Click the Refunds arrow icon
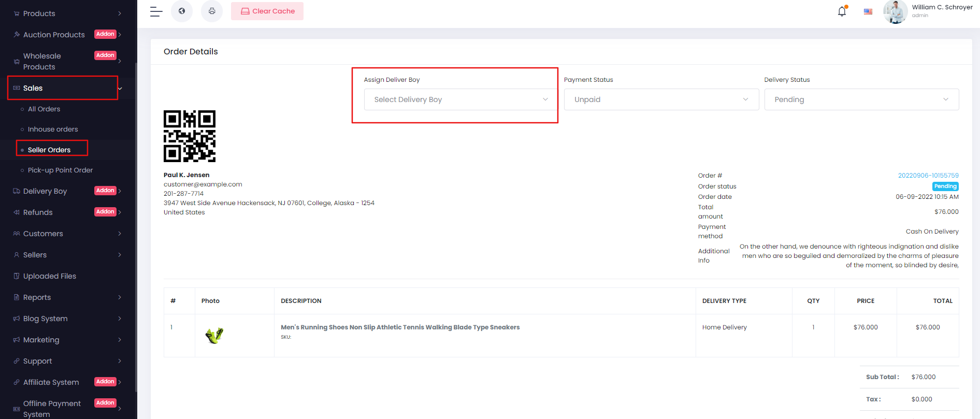This screenshot has width=980, height=419. (17, 212)
